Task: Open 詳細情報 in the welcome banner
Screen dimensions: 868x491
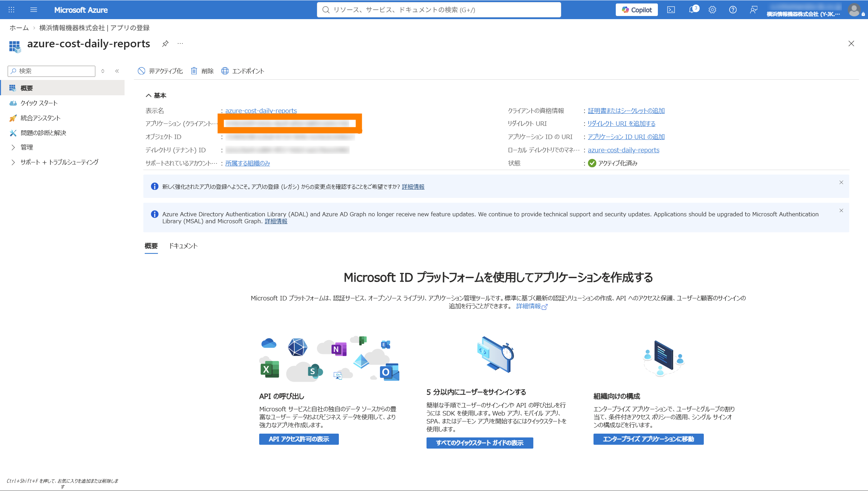Action: point(413,187)
